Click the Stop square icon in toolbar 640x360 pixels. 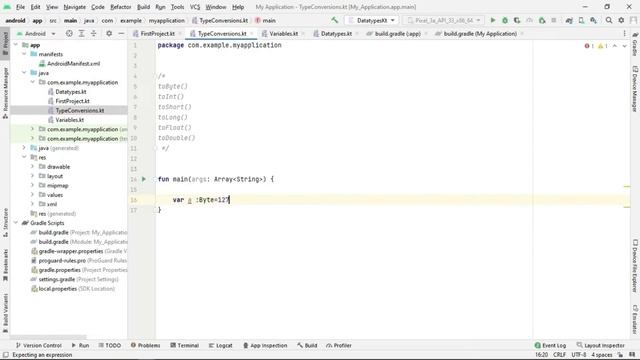click(x=554, y=20)
